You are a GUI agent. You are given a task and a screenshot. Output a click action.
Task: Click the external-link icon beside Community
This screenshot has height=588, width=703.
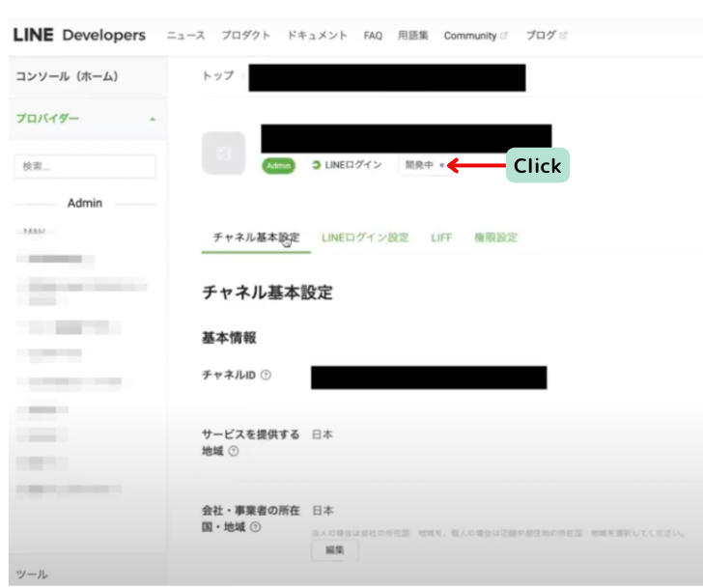click(x=503, y=35)
